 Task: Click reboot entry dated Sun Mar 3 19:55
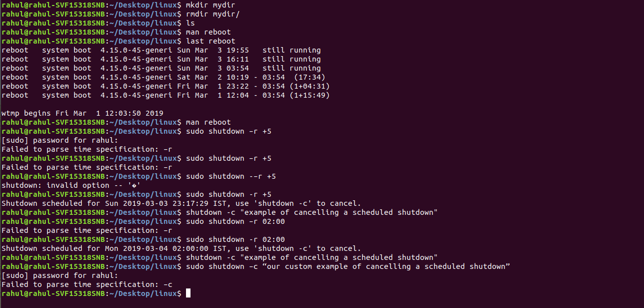click(161, 50)
